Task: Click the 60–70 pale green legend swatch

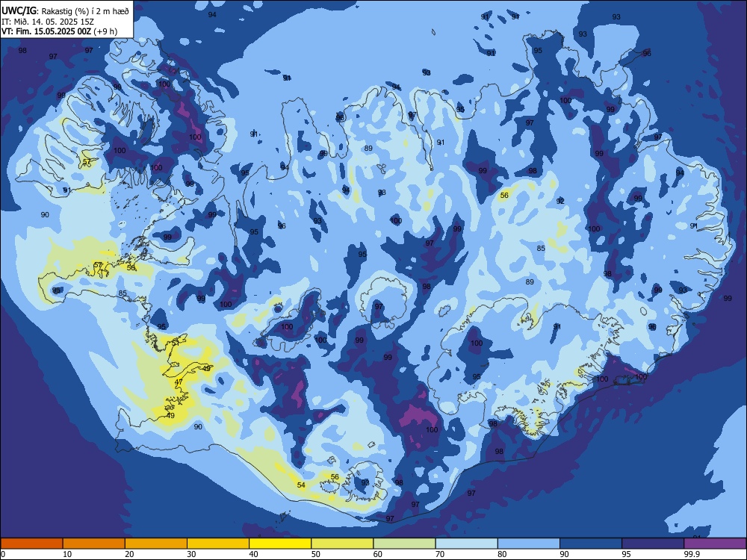Action: click(404, 544)
